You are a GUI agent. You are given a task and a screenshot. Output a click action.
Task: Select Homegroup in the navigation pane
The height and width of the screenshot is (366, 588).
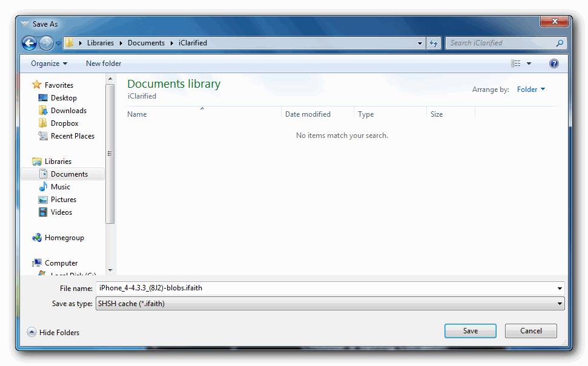tap(64, 238)
